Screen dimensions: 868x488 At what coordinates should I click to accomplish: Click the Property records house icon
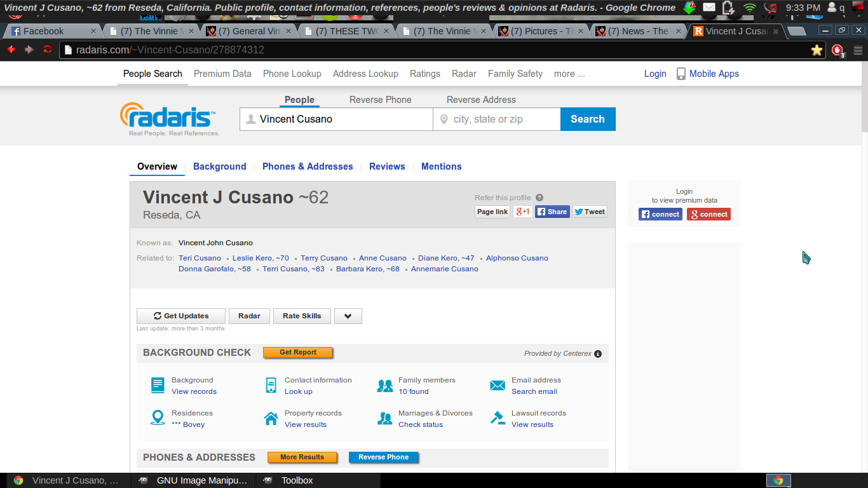coord(271,418)
